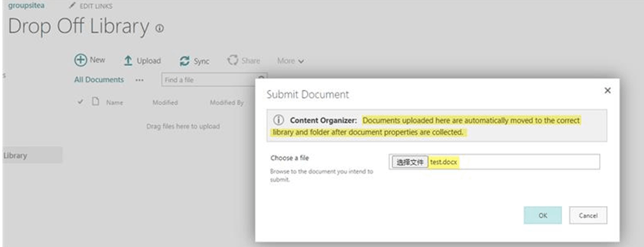Select Library in the left navigation
Screen dimensions: 644x247
(x=32, y=155)
